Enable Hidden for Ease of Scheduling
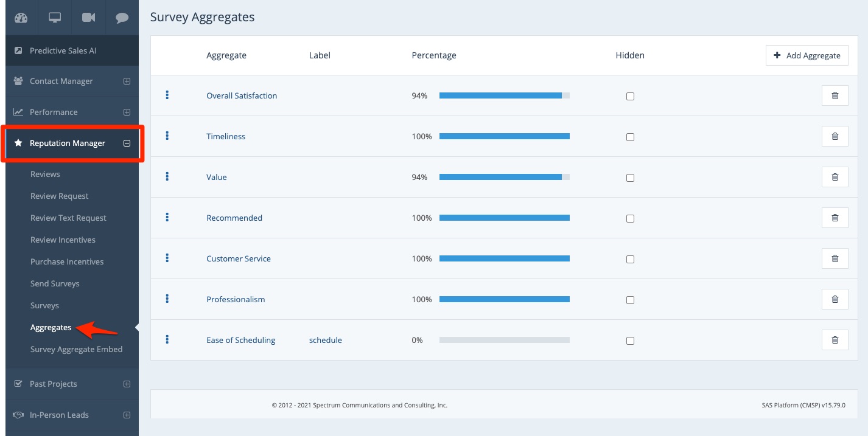This screenshot has height=436, width=868. (630, 341)
